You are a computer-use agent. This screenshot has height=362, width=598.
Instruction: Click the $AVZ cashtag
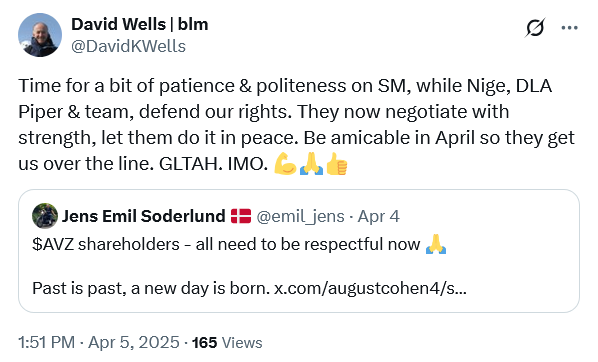(53, 245)
